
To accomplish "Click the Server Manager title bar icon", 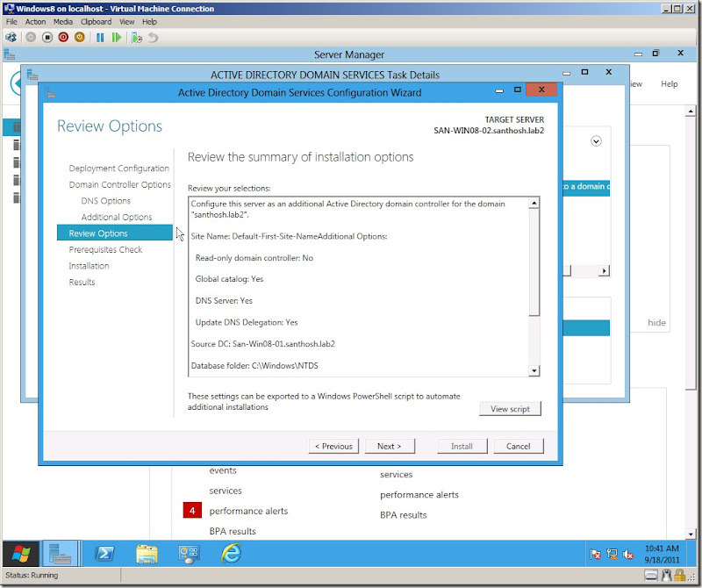I will [x=10, y=54].
